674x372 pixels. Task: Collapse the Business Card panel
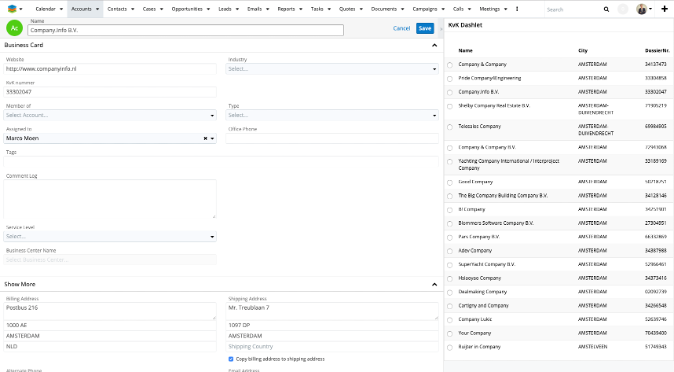434,45
